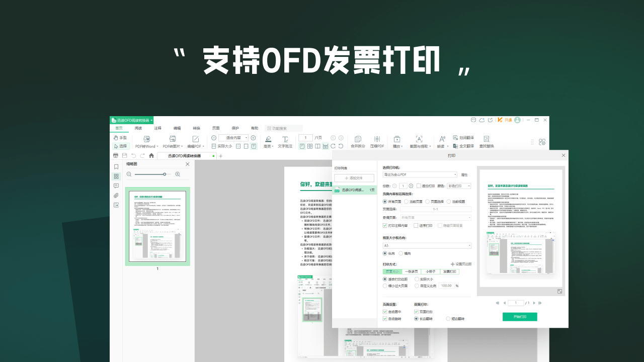Click the zoom in plus icon in toolbar
Viewport: 644px width, 362px height.
coord(253,138)
